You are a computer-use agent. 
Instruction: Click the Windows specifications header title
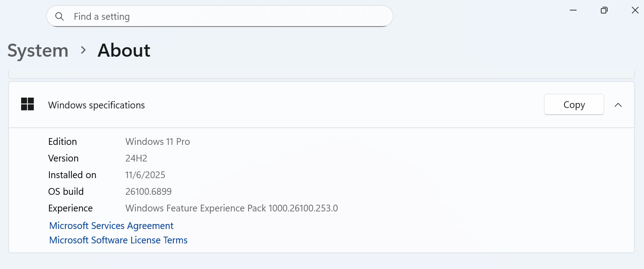pyautogui.click(x=97, y=105)
